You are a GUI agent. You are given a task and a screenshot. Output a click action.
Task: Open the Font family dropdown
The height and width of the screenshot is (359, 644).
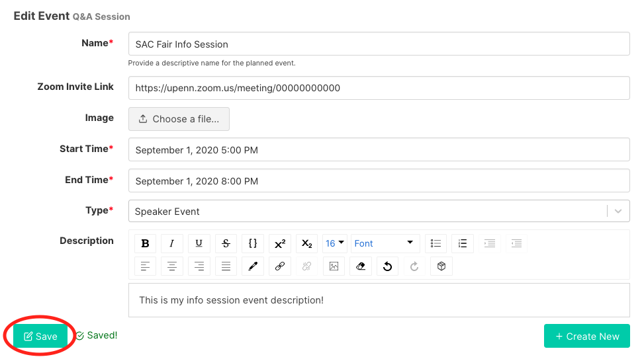pyautogui.click(x=385, y=243)
